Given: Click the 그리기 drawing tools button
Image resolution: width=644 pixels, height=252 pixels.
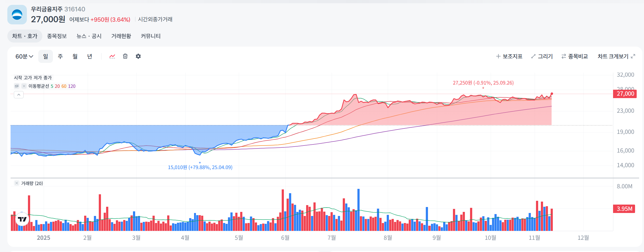Looking at the screenshot, I should coord(542,56).
